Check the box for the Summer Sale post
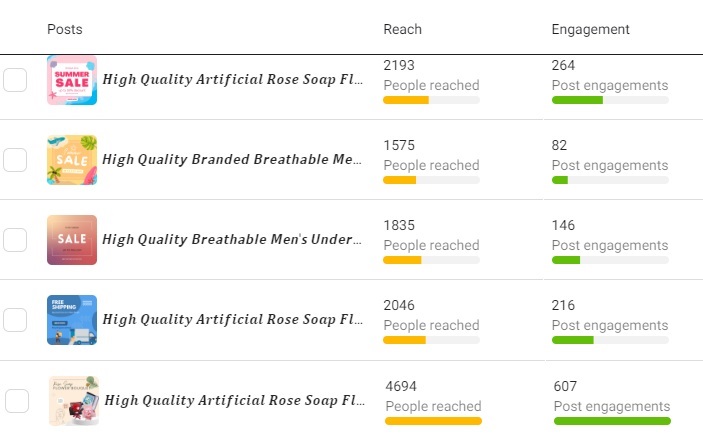 (x=15, y=80)
